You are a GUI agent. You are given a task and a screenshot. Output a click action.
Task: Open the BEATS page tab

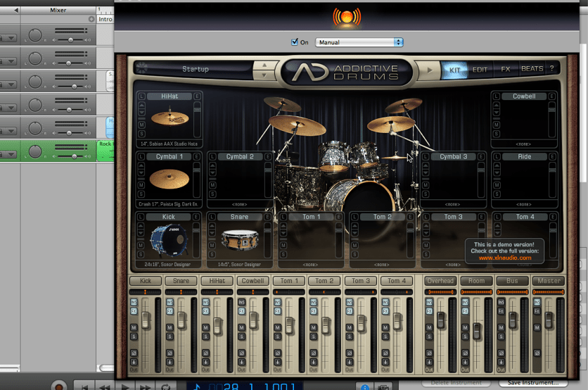click(532, 69)
